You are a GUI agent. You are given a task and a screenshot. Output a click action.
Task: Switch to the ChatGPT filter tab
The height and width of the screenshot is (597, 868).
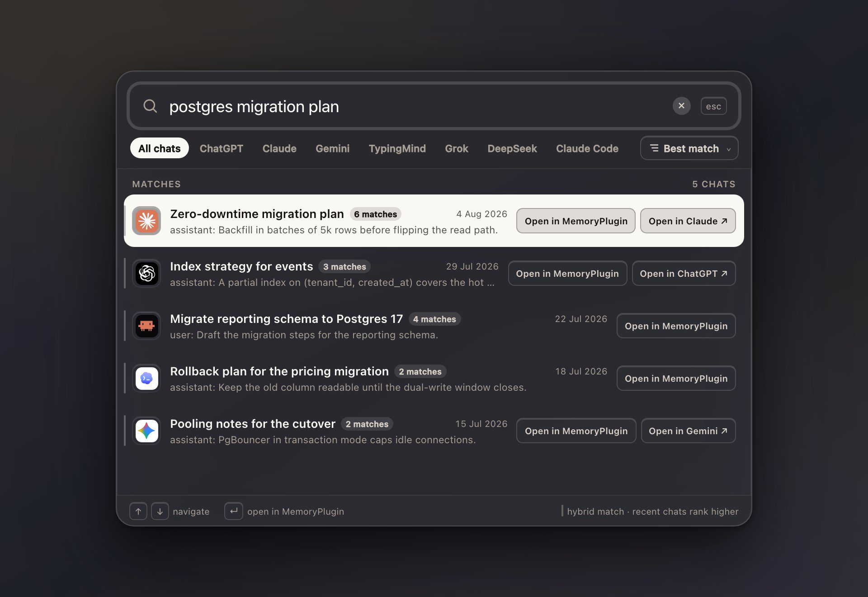point(222,148)
